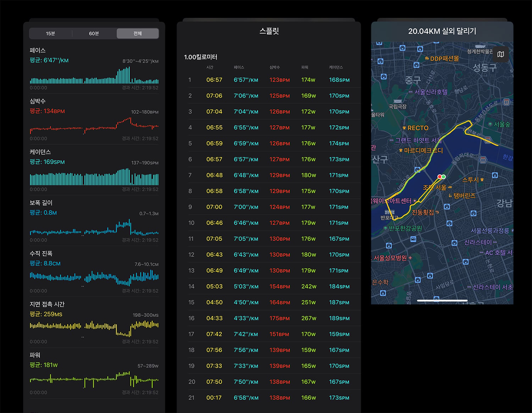
Task: Open the map layers icon button
Action: 500,54
